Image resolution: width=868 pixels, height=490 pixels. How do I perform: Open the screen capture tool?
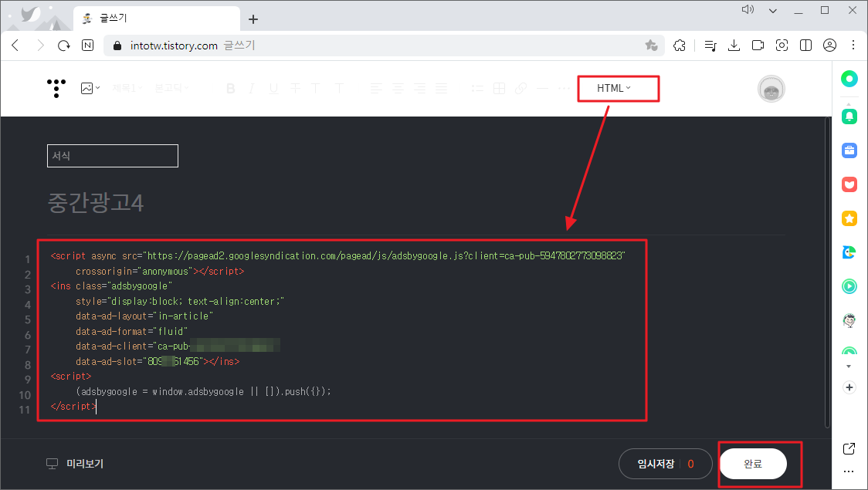[x=782, y=46]
